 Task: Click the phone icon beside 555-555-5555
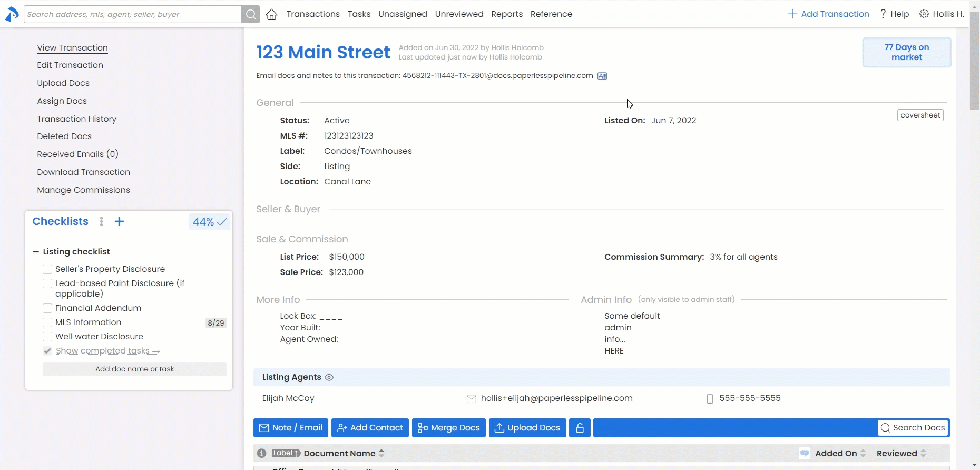coord(710,399)
